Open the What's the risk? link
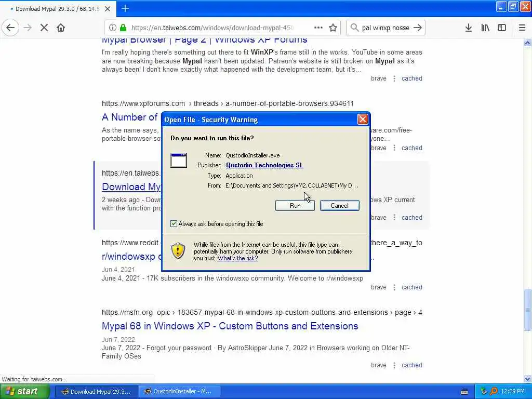Screen dimensions: 532x399 237,258
